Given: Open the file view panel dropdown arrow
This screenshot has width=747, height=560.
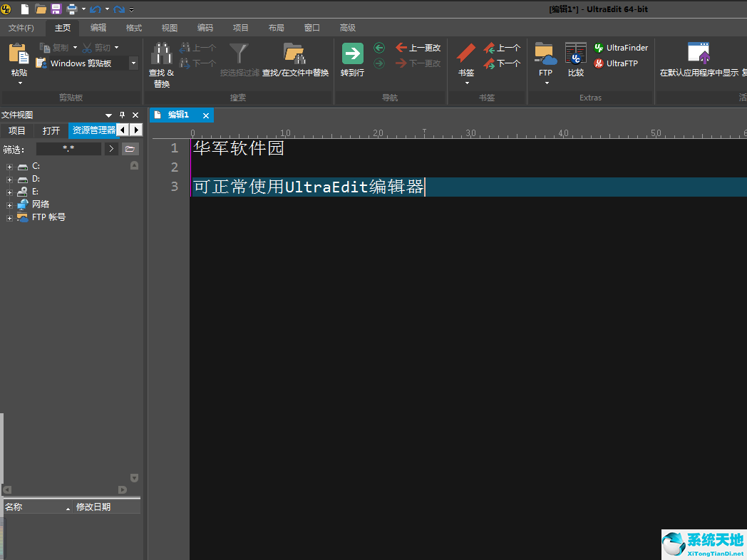Looking at the screenshot, I should pyautogui.click(x=108, y=115).
